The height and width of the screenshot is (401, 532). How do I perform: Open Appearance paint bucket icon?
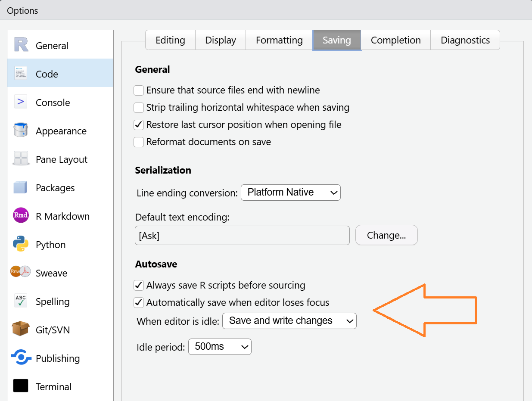(21, 131)
